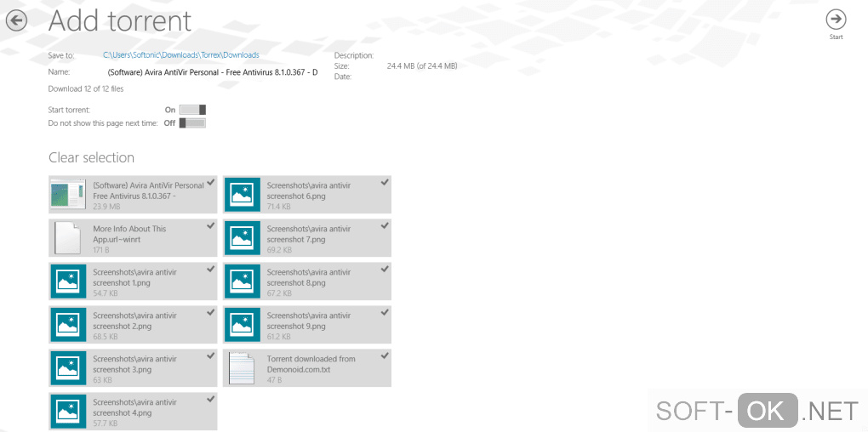Click the image icon for screenshot 6.png
Image resolution: width=868 pixels, height=432 pixels.
point(242,195)
